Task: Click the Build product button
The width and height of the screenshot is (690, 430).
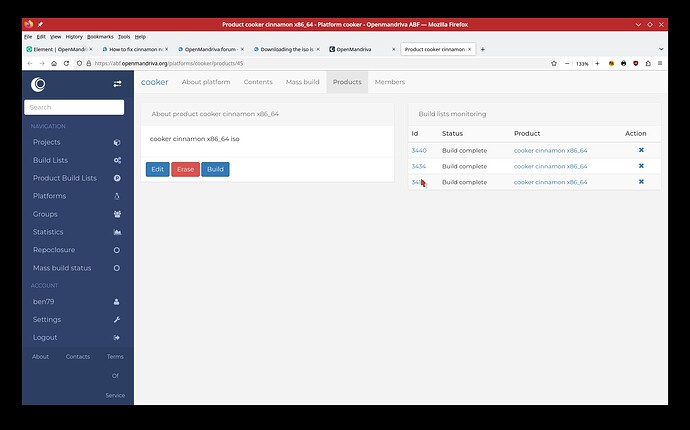Action: point(215,169)
